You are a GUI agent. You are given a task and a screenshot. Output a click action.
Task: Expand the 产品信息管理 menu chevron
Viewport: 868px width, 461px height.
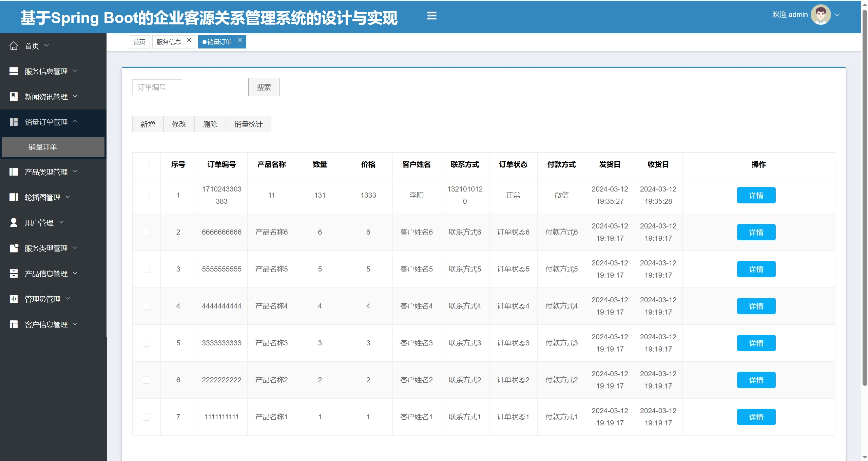click(75, 273)
